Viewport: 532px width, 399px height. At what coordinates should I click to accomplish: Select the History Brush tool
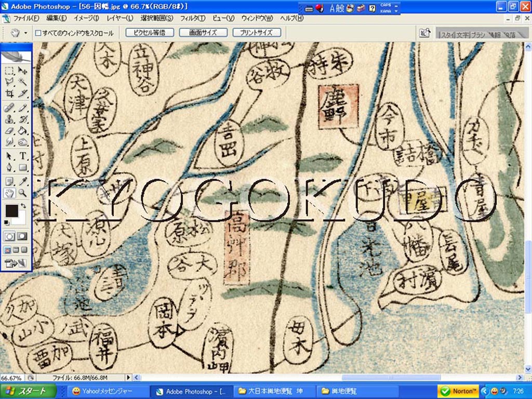tap(23, 119)
